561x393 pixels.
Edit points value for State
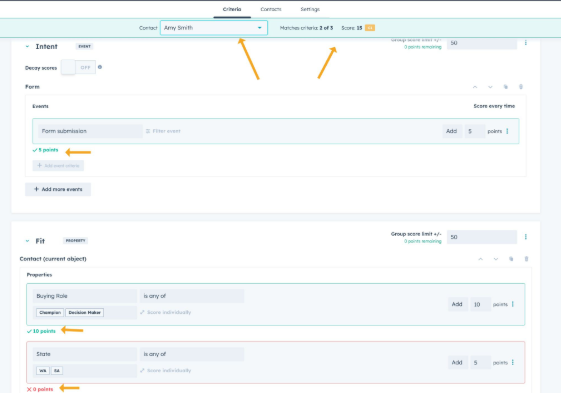[x=480, y=363]
